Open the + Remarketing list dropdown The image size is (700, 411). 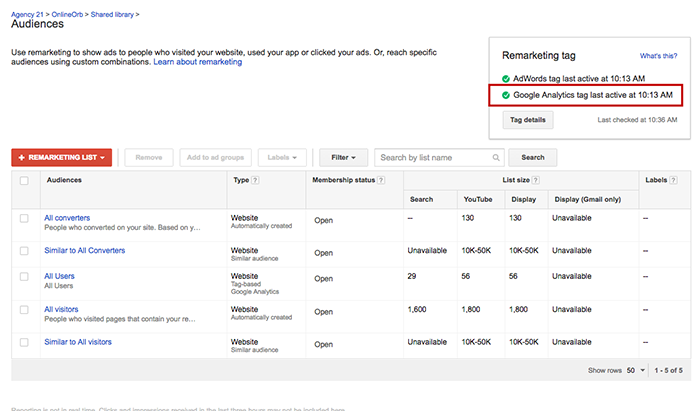(x=62, y=158)
